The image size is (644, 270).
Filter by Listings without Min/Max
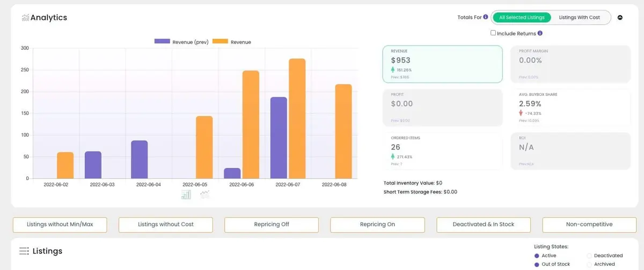[60, 224]
